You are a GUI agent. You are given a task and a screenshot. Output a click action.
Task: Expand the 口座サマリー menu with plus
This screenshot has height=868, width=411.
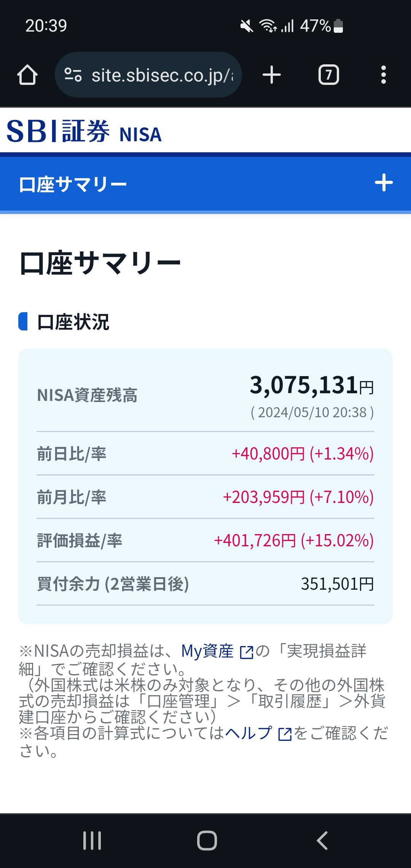tap(384, 183)
